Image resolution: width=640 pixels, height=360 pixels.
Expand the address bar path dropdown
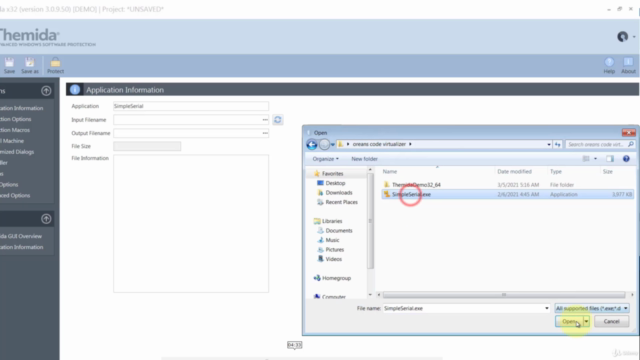pos(549,144)
